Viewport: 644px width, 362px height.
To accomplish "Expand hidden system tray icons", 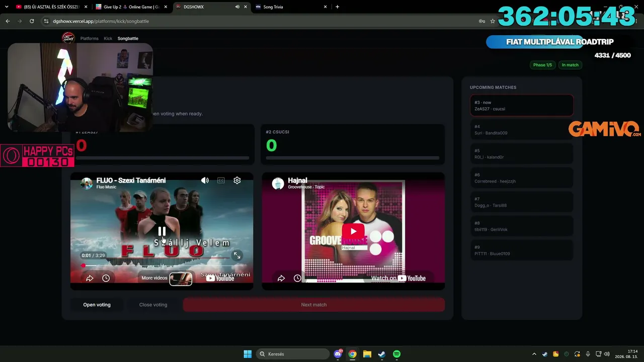I will point(534,354).
